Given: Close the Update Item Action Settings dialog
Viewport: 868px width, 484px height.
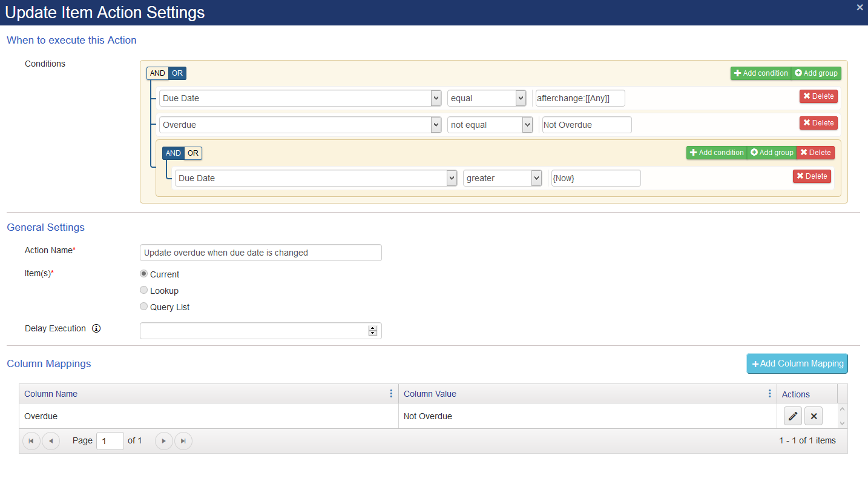Looking at the screenshot, I should point(860,7).
